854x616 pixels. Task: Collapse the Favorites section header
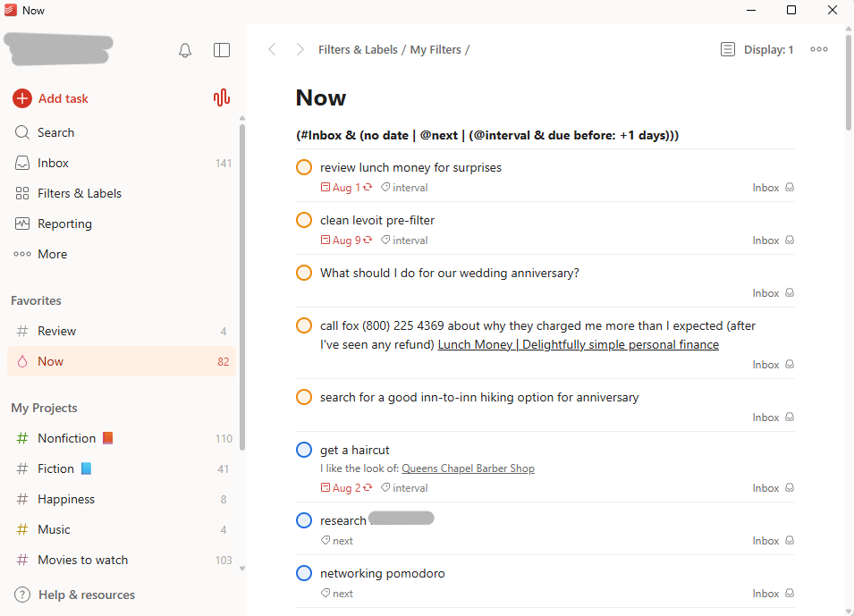click(36, 300)
